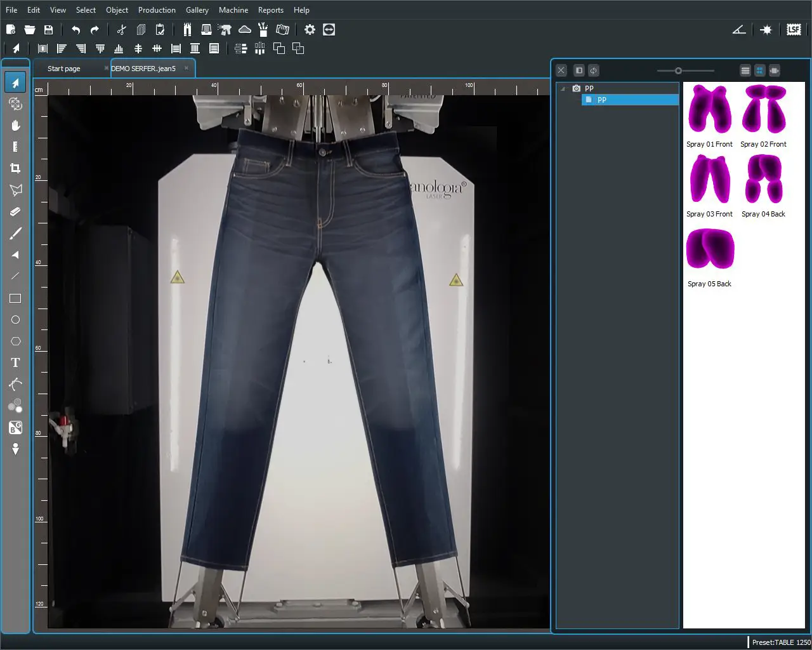The height and width of the screenshot is (650, 812).
Task: Switch gallery to grid thumbnail view
Action: (759, 70)
